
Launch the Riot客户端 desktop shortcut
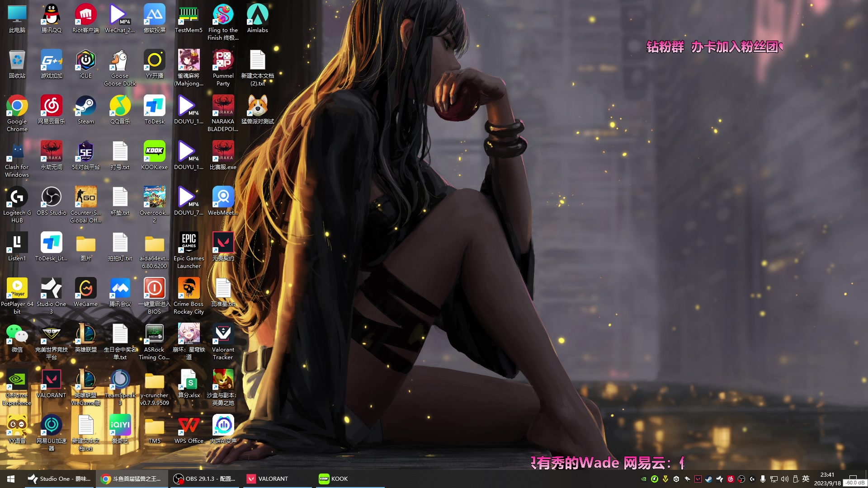[x=86, y=19]
